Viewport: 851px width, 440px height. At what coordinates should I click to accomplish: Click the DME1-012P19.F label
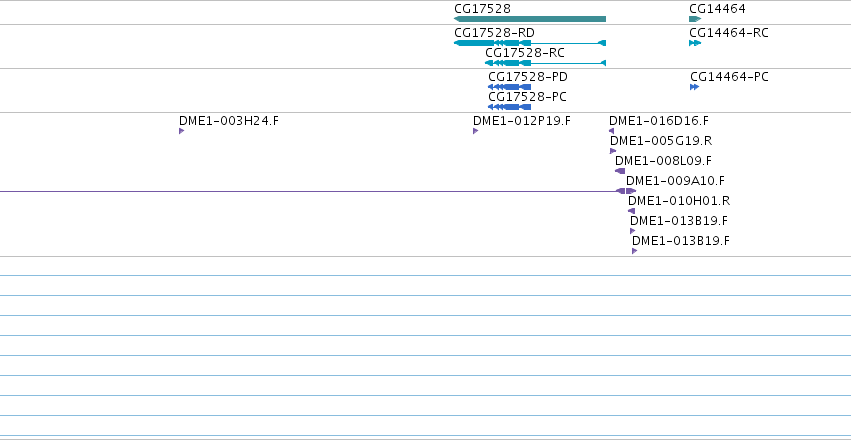(x=522, y=120)
